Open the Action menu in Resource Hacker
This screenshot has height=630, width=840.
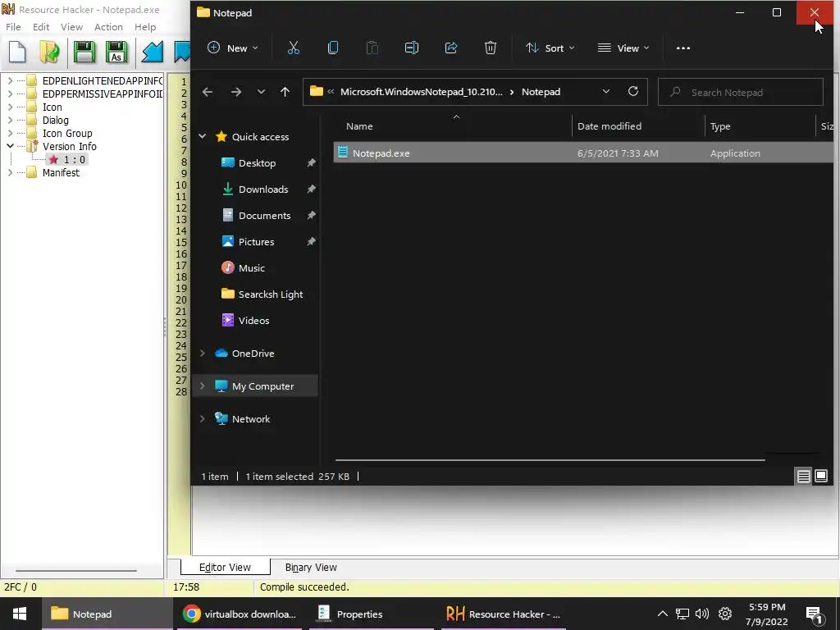point(108,27)
